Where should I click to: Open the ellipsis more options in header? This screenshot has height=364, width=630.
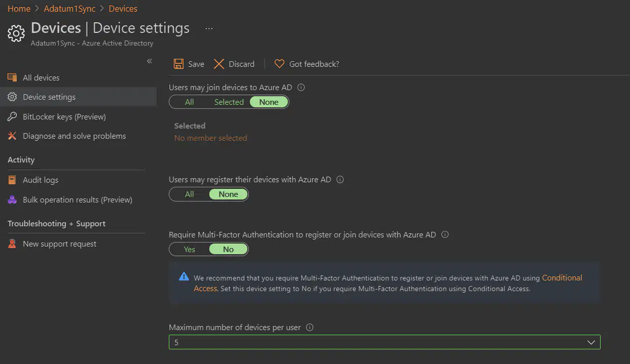click(209, 28)
